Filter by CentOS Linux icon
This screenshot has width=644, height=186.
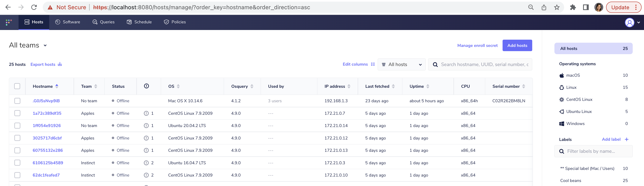click(561, 99)
